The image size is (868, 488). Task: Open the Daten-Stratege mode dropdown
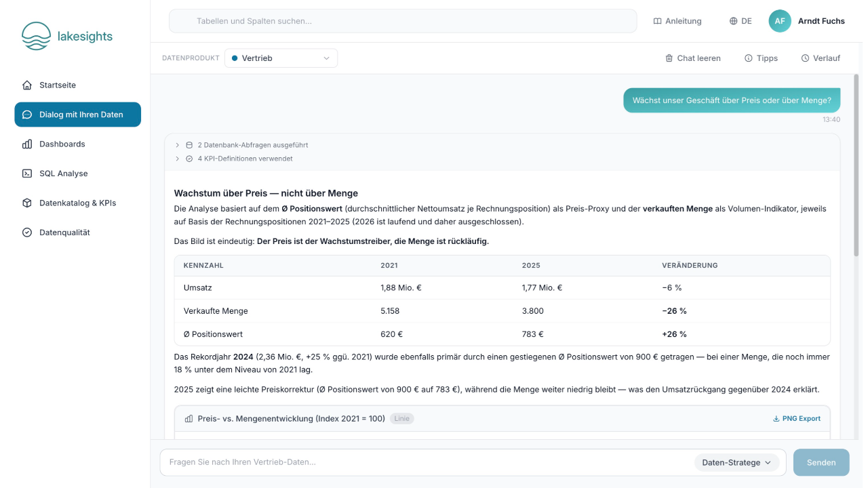click(x=736, y=462)
